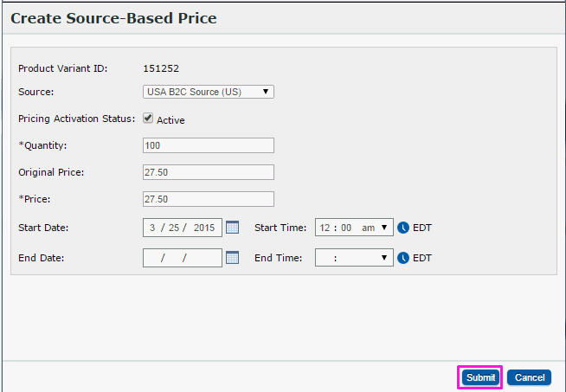
Task: Select the required Price input field
Action: point(209,199)
